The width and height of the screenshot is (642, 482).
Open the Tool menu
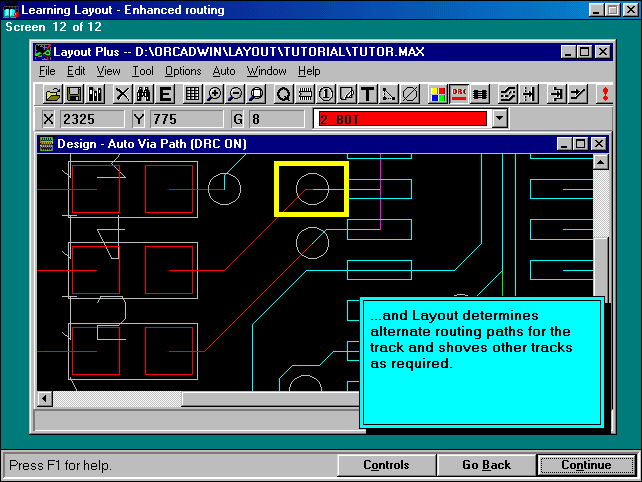pyautogui.click(x=143, y=71)
